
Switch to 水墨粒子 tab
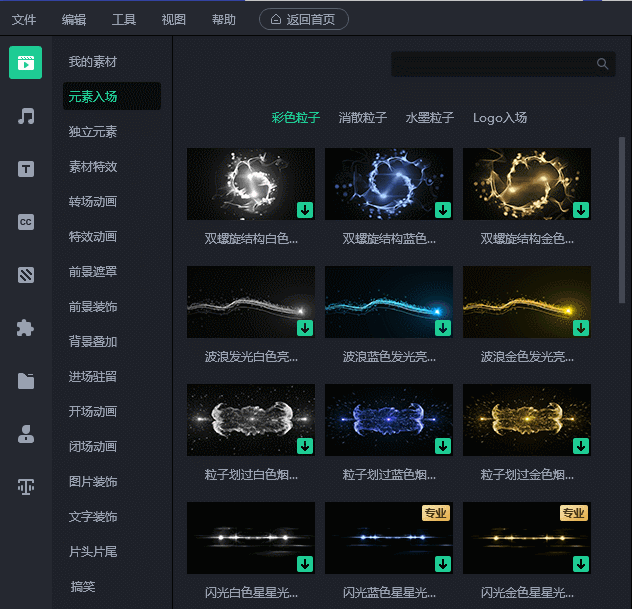point(430,118)
